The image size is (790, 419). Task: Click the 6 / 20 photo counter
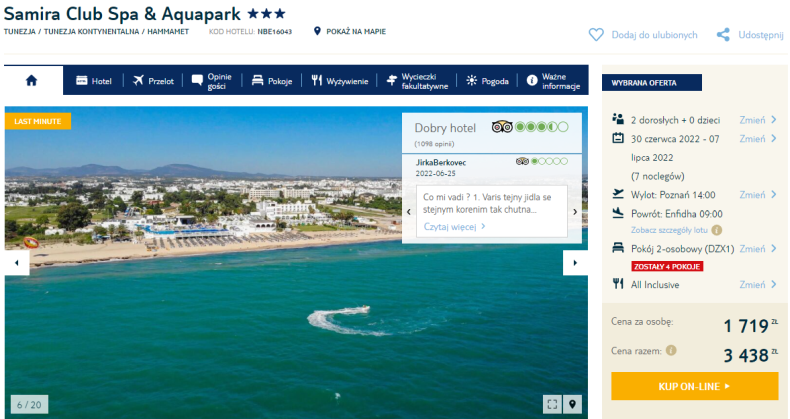(29, 404)
